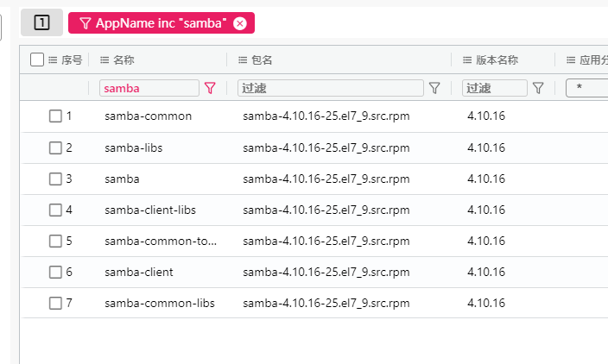The image size is (608, 364).
Task: Select the samba-client-libs name cell
Action: click(x=150, y=210)
